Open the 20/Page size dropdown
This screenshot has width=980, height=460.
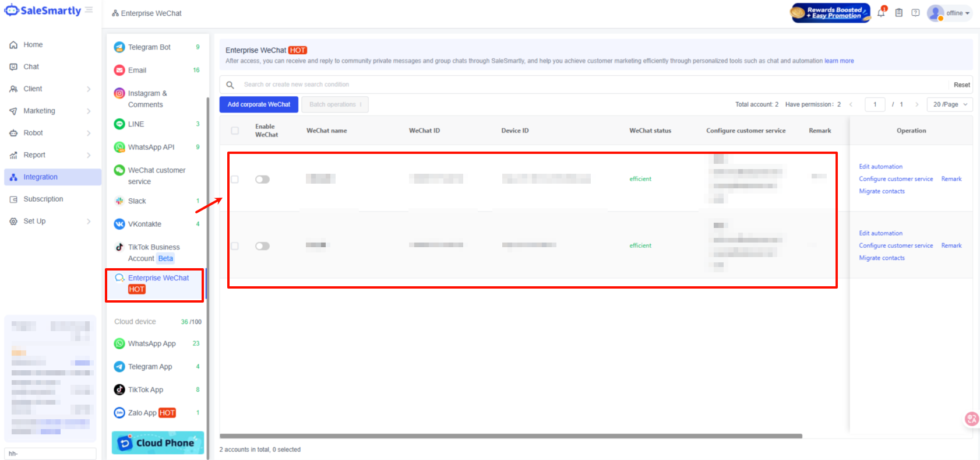950,104
